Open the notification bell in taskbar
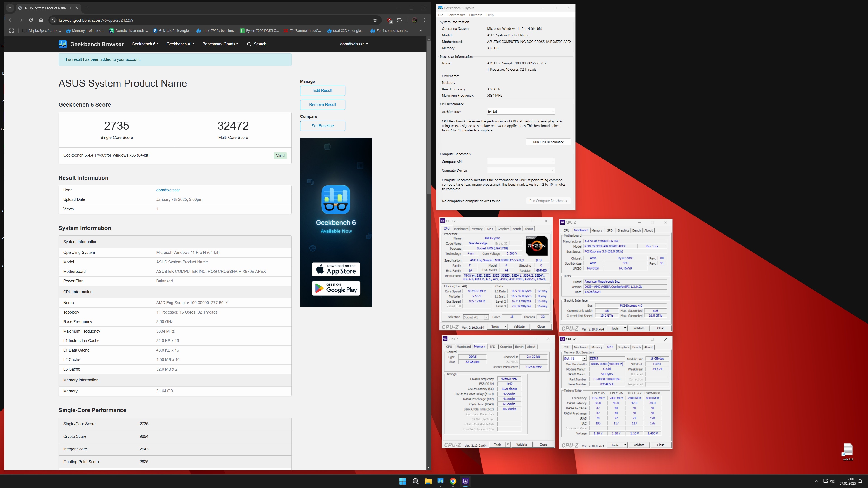 (860, 481)
